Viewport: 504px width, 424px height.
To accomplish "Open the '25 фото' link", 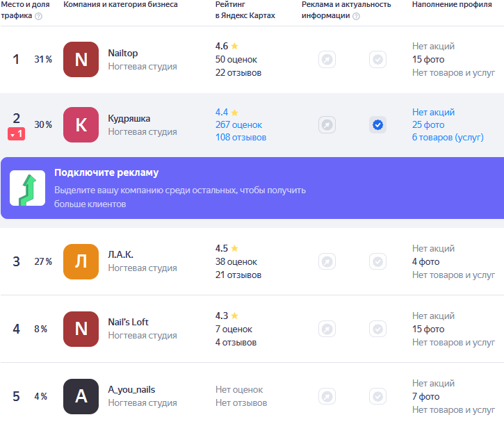I will (428, 124).
